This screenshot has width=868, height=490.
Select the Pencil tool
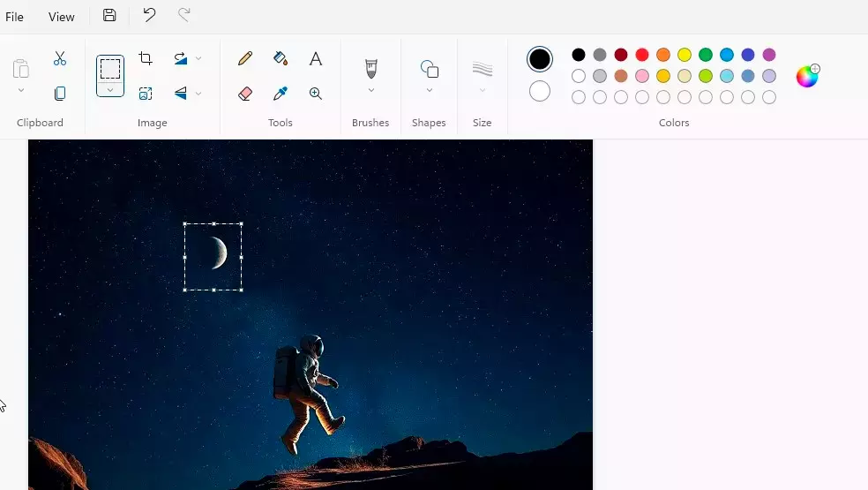click(x=245, y=58)
